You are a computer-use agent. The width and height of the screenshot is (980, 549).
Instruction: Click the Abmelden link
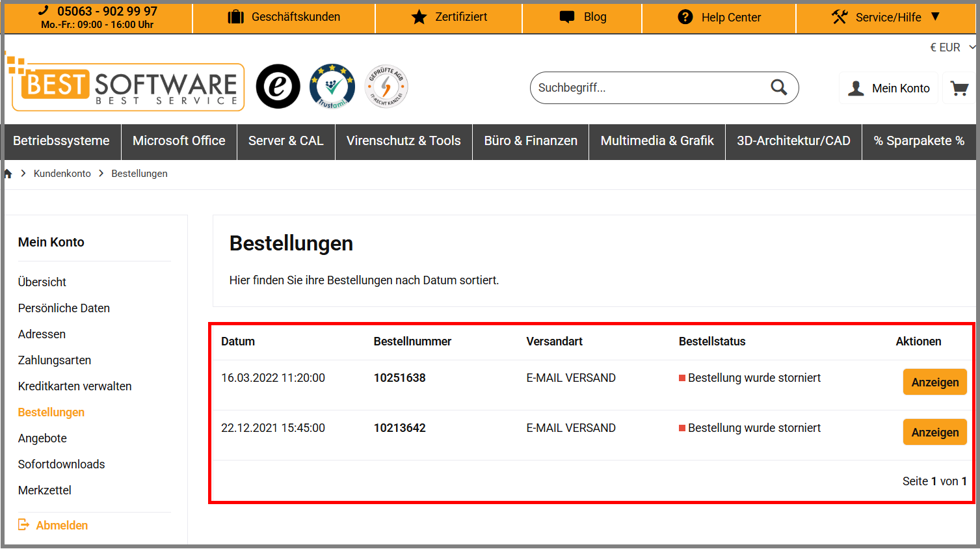pos(62,526)
